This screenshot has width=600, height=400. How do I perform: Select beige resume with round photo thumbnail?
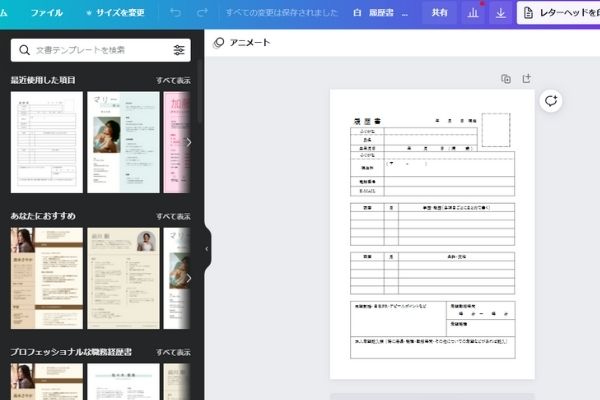click(x=123, y=278)
